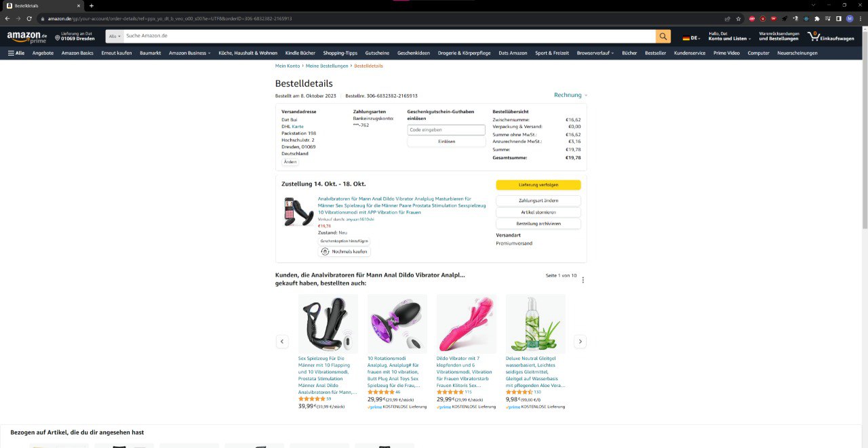Open new browser tab with plus icon
The width and height of the screenshot is (868, 448).
(92, 5)
